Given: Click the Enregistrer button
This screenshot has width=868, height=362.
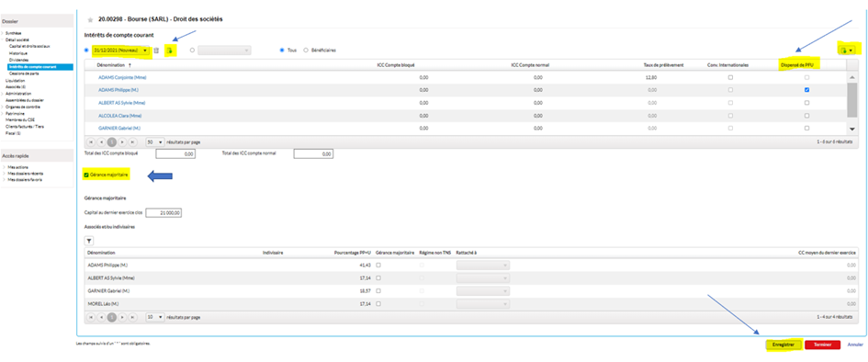Looking at the screenshot, I should click(x=783, y=345).
